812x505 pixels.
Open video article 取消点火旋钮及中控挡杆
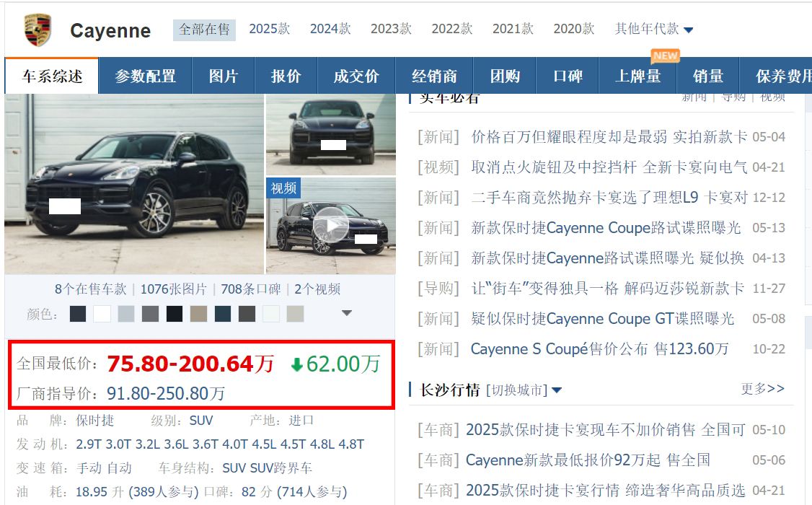[x=609, y=167]
